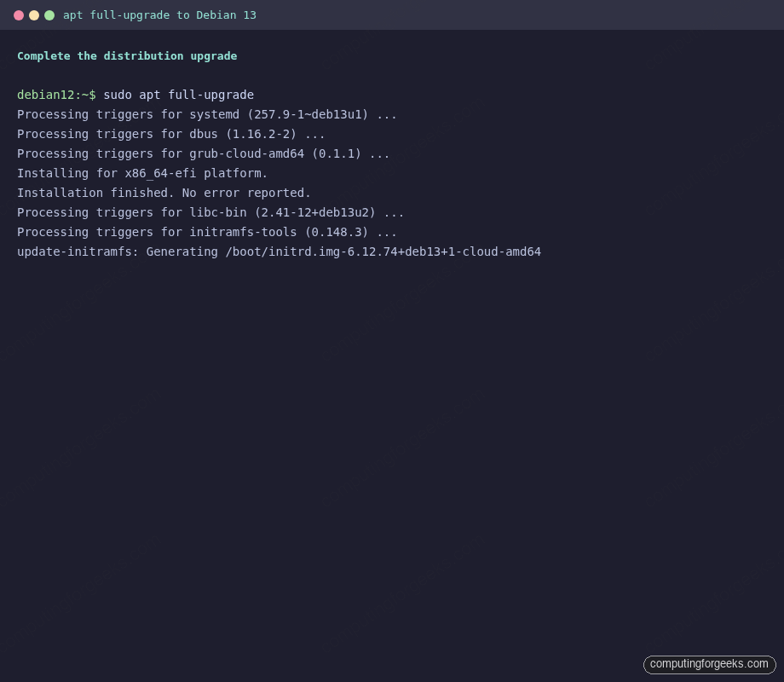Click the green maximize dot icon
Image resolution: width=784 pixels, height=682 pixels.
pyautogui.click(x=49, y=14)
